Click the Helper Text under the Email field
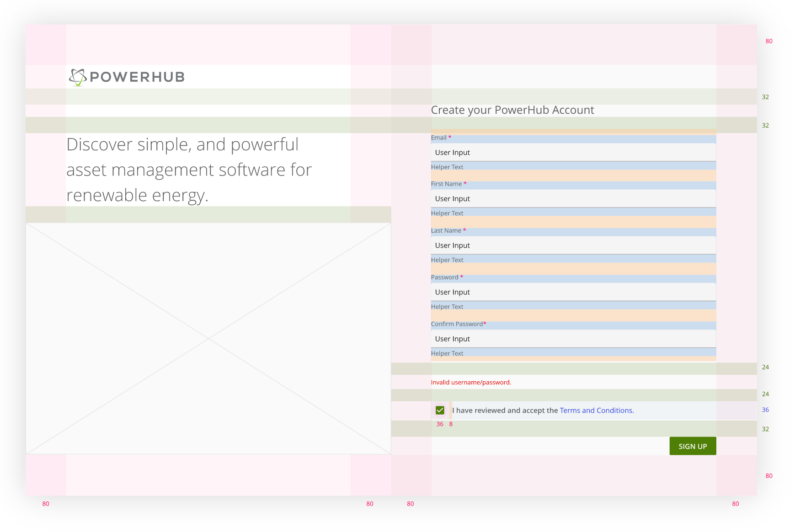 click(x=447, y=167)
